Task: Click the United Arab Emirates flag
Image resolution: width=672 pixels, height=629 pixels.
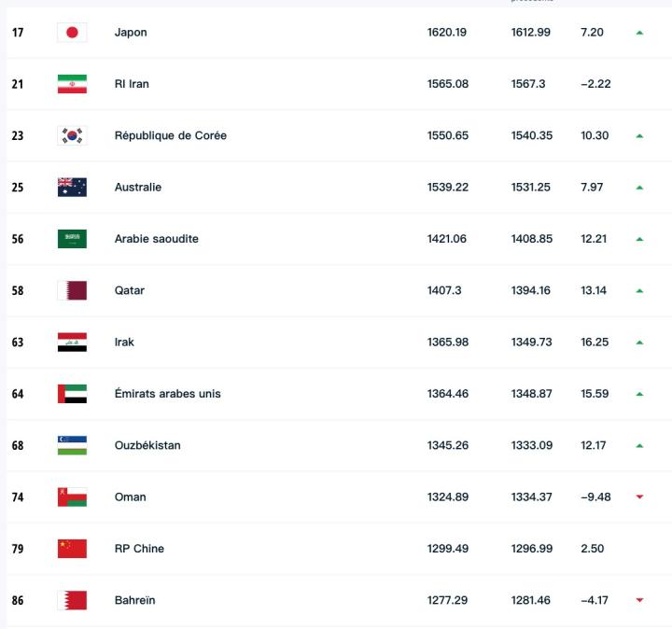Action: click(72, 394)
